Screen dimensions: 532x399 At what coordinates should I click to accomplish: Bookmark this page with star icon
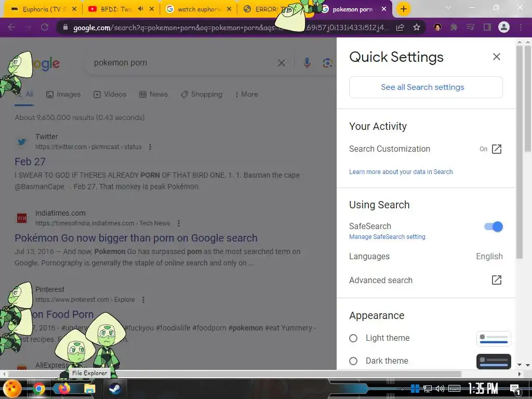(x=417, y=28)
